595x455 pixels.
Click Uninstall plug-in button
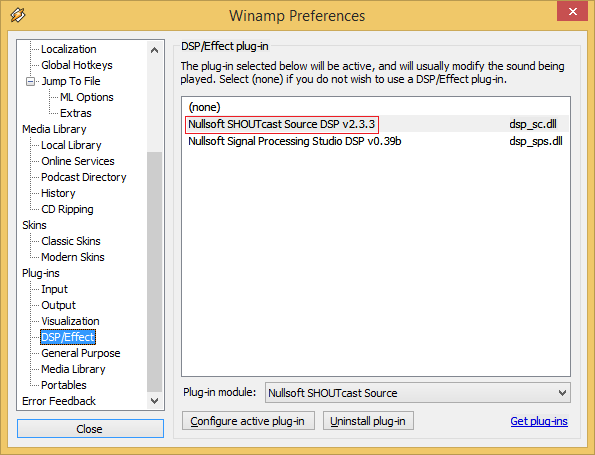click(368, 421)
